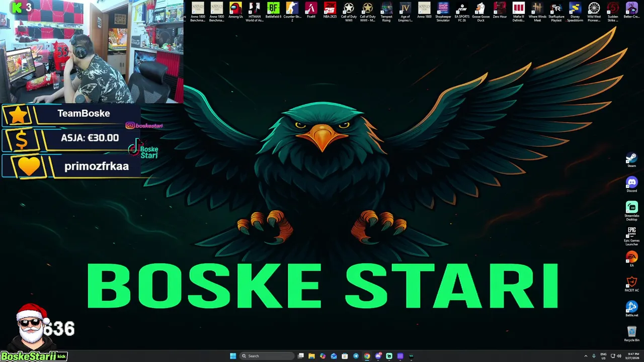Viewport: 644px width, 362px height.
Task: Open the volume tray icon
Action: click(619, 356)
